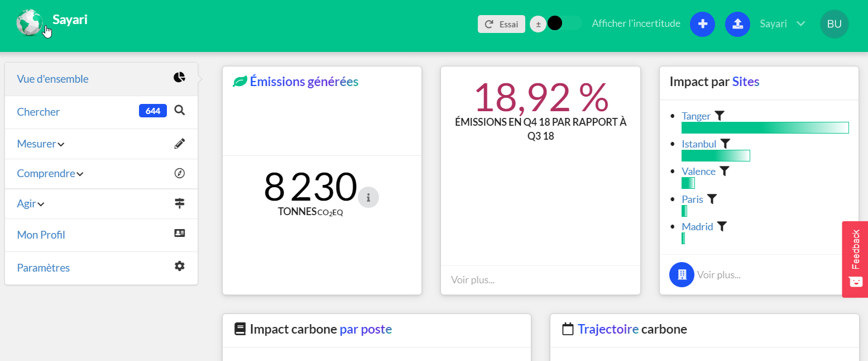Open the vertical Feedback tab
The image size is (868, 361).
point(855,259)
